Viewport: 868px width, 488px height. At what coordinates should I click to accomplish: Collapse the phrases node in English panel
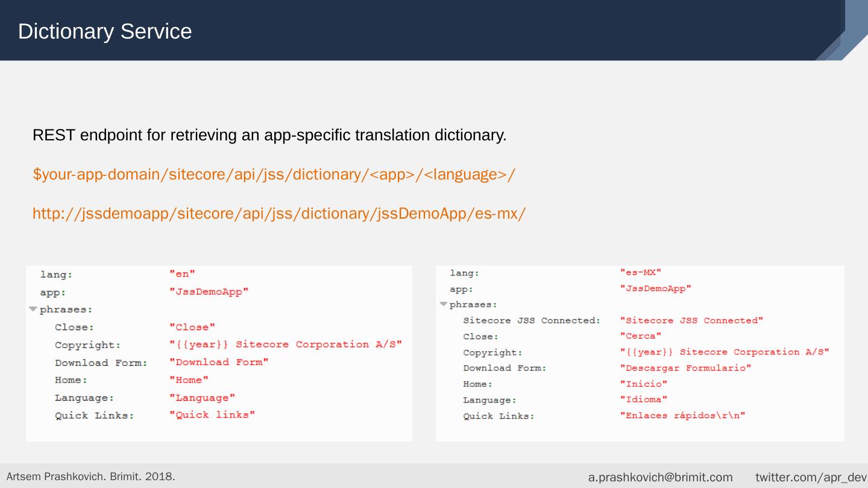tap(33, 310)
